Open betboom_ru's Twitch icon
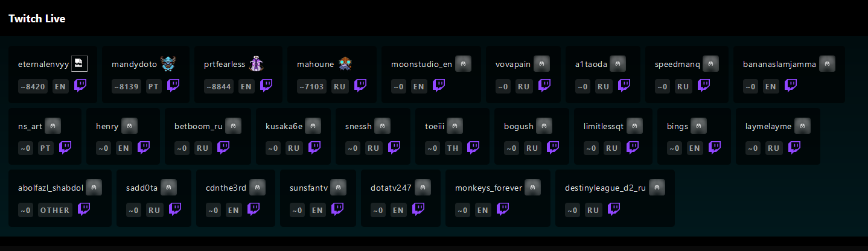This screenshot has width=868, height=251. (x=223, y=147)
